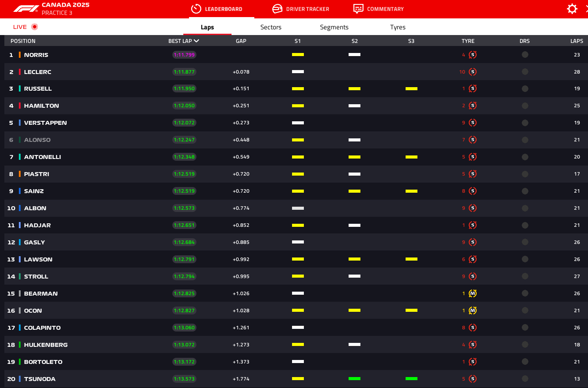The width and height of the screenshot is (588, 388).
Task: Click Leclerc's red team color bar
Action: click(x=20, y=72)
